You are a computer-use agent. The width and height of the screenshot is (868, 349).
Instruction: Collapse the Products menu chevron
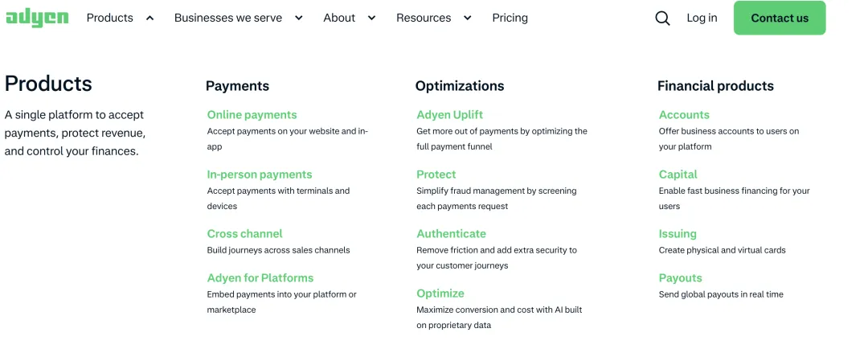tap(149, 18)
